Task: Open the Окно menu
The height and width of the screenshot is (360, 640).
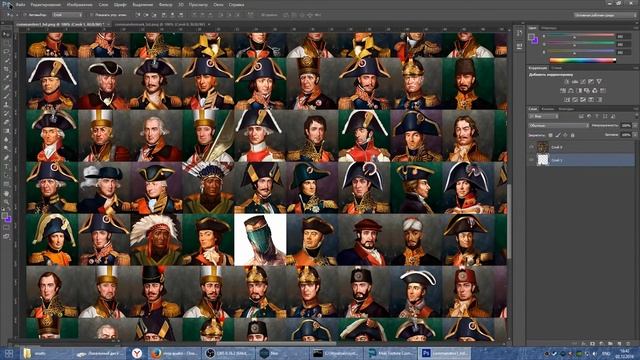Action: (x=218, y=5)
